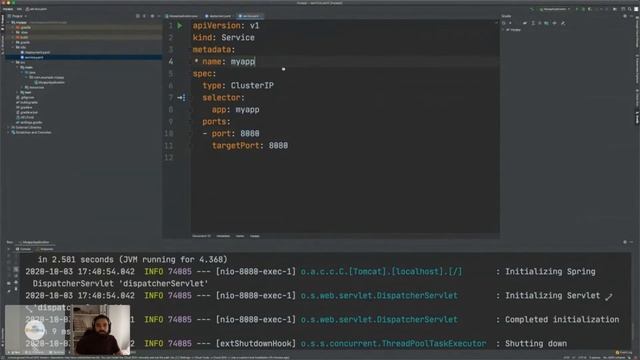Select the build folder in project tree
Image resolution: width=640 pixels, height=360 pixels.
(x=22, y=37)
